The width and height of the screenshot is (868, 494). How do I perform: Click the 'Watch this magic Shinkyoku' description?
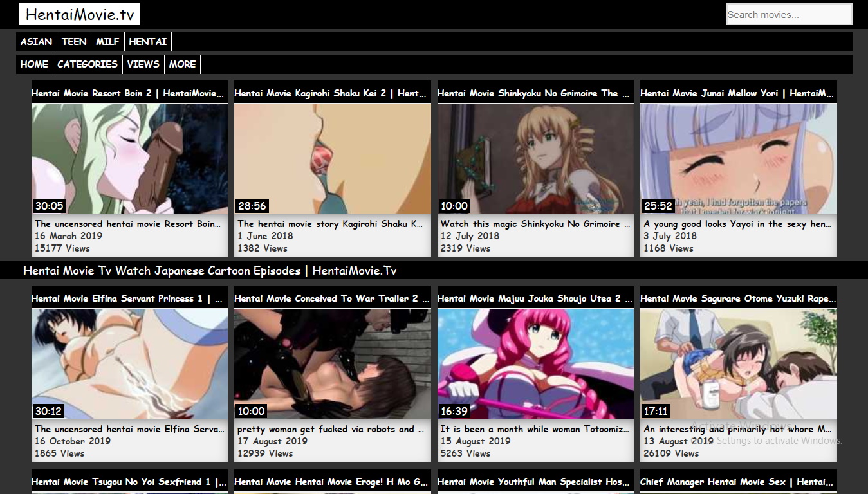pyautogui.click(x=535, y=224)
